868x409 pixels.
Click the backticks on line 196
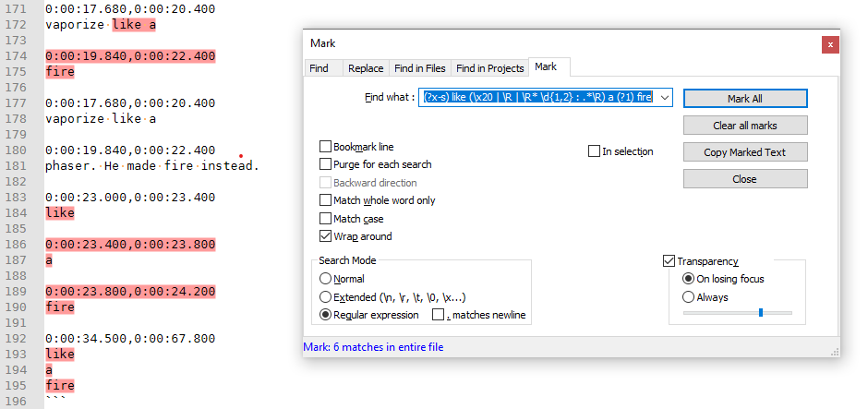[x=56, y=399]
